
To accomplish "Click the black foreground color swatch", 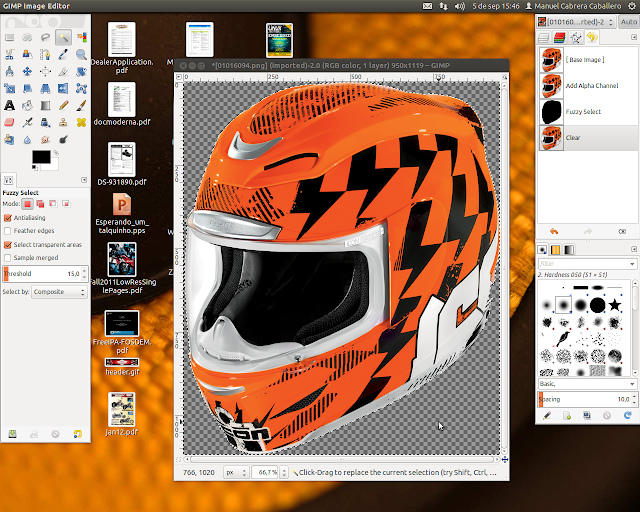I will (x=41, y=157).
